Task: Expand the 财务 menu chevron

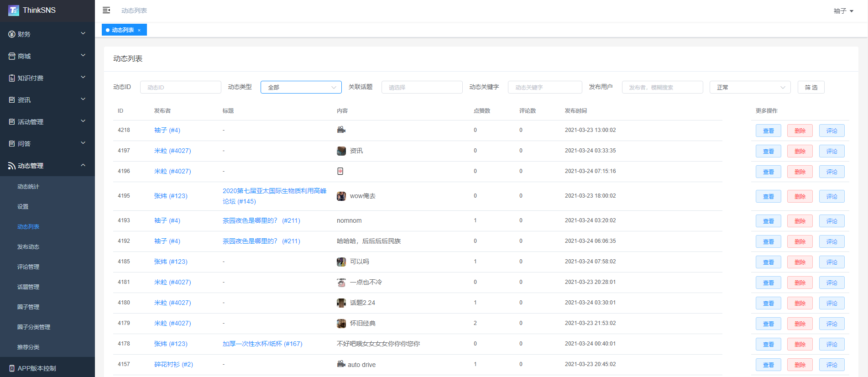Action: pos(83,33)
